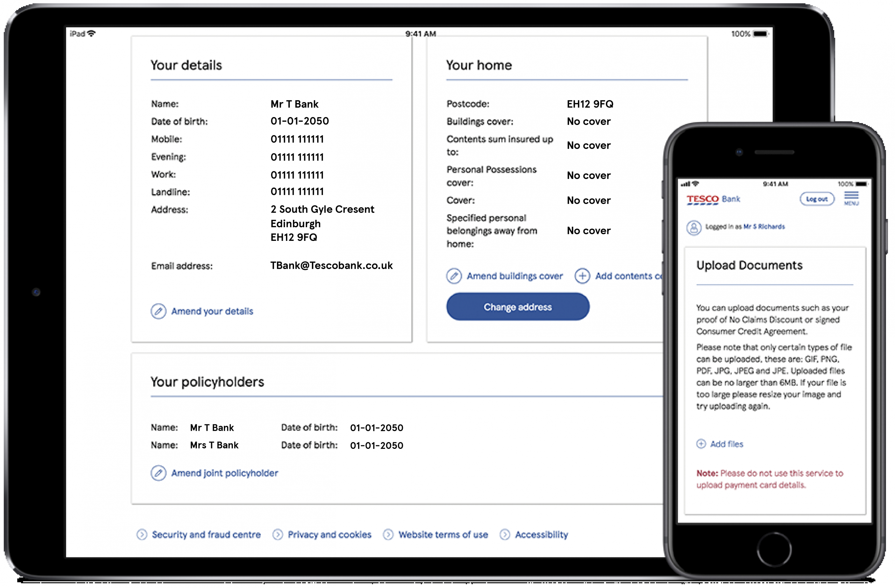Click iPad status bar time 9:41 AM
Screen dimensions: 895x588
(x=422, y=34)
